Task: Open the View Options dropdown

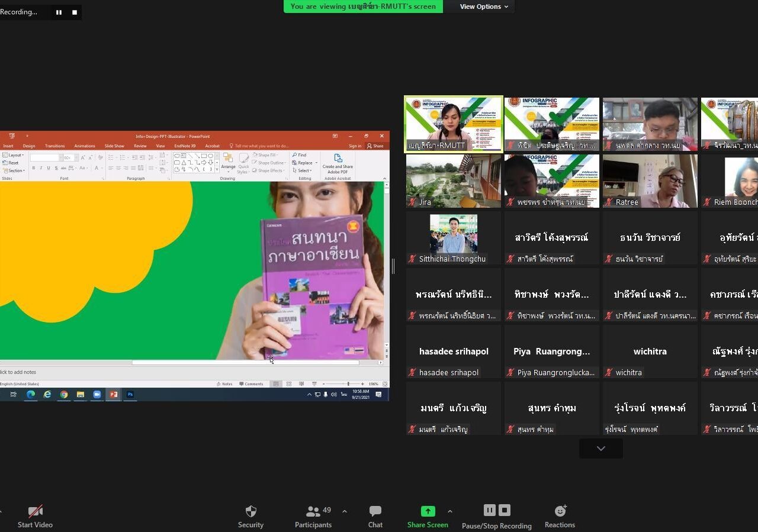Action: [x=484, y=7]
